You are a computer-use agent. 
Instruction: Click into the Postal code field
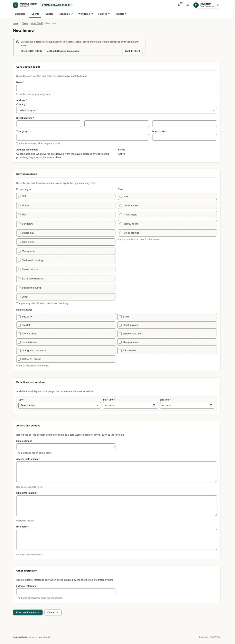[184, 137]
